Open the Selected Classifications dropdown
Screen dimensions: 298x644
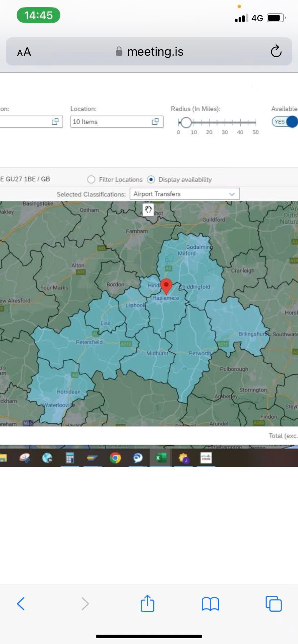click(x=185, y=194)
